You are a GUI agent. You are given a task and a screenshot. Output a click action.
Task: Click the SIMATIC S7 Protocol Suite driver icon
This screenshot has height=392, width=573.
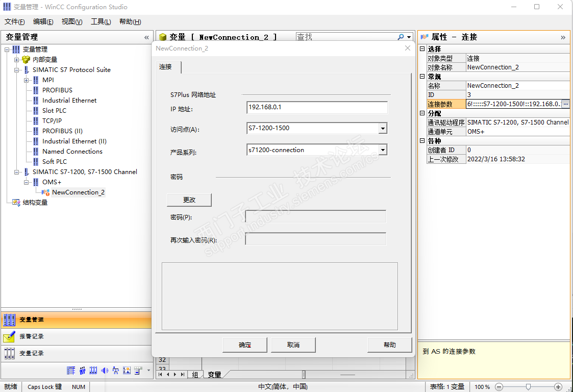tap(27, 70)
